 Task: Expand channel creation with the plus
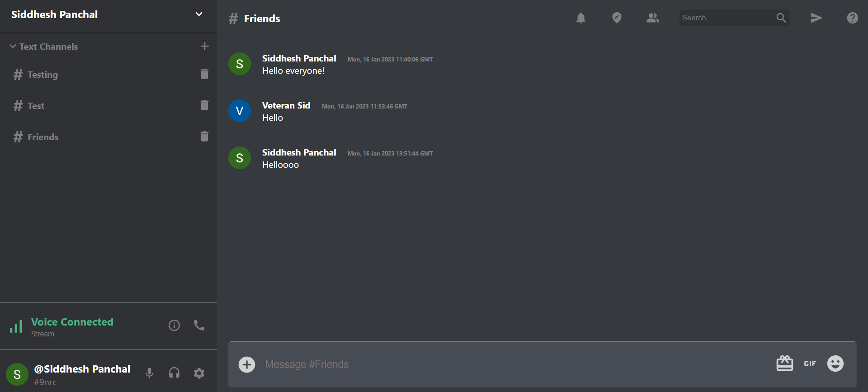point(204,46)
